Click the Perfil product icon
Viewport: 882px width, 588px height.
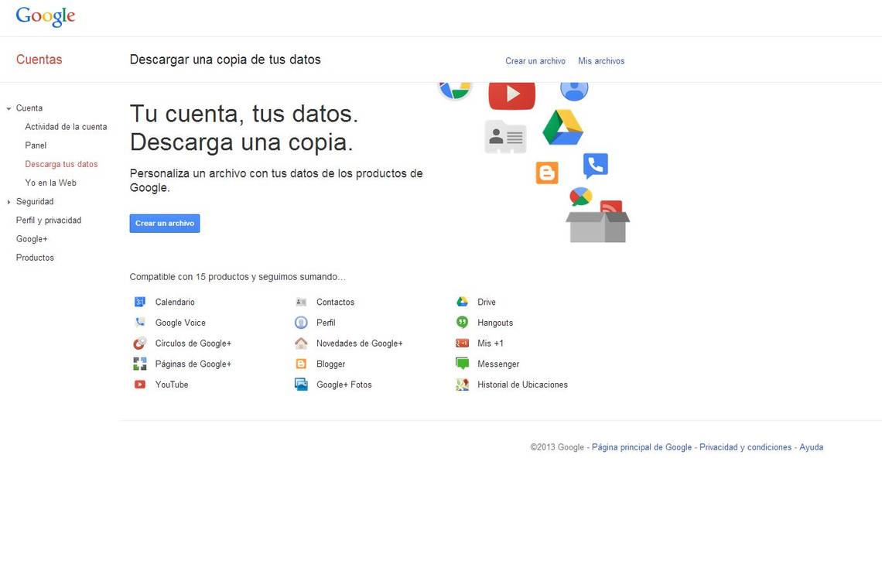[301, 323]
